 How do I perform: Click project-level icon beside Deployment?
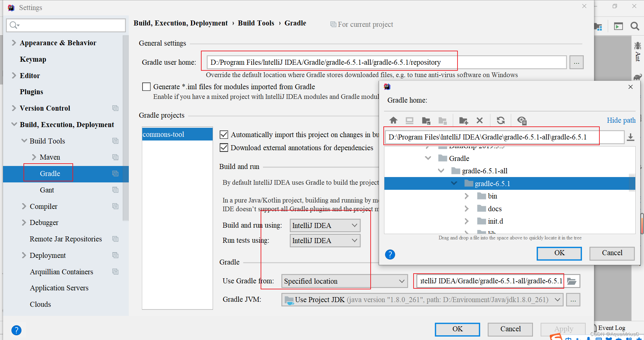(x=115, y=256)
